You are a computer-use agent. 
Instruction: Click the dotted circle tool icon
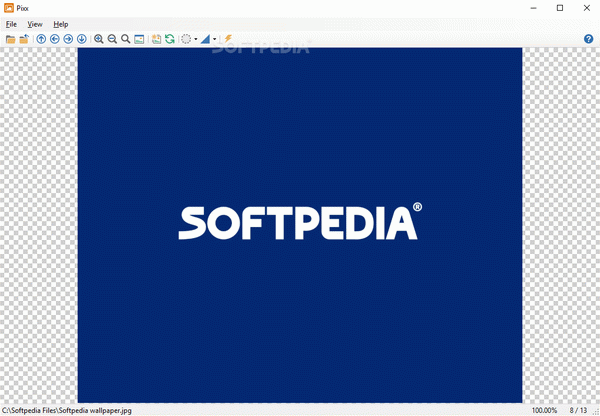[x=186, y=39]
